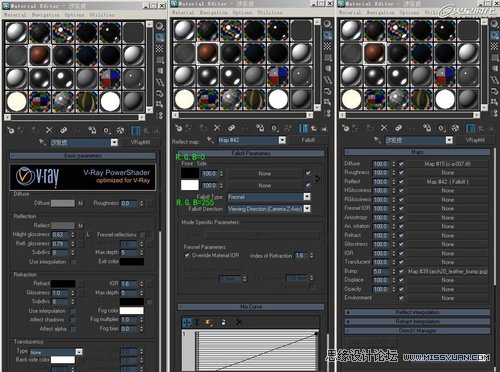Toggle side color map enable checkbox
500x372 pixels.
click(308, 185)
